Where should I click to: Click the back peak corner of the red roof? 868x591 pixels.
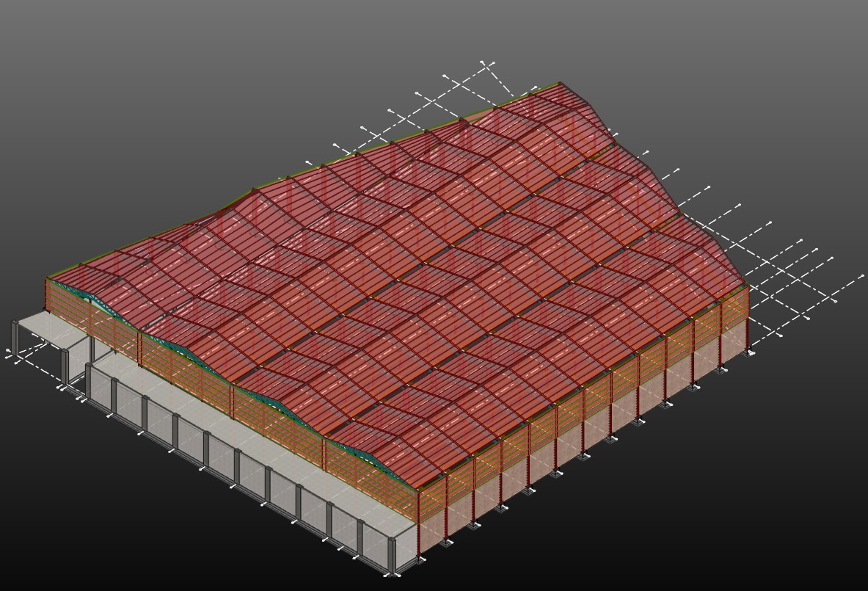pos(560,84)
